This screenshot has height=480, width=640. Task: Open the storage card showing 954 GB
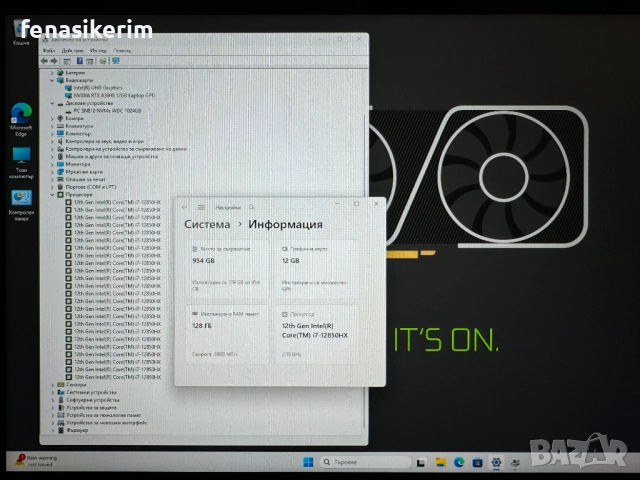coord(227,269)
